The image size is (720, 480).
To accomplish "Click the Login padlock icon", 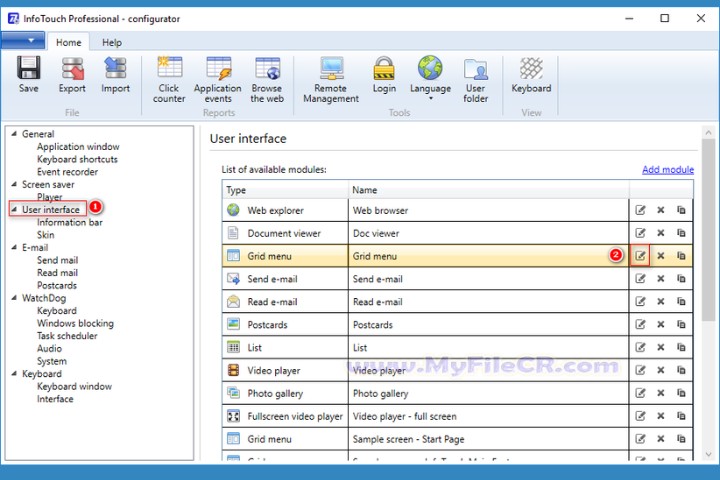I will coord(384,68).
